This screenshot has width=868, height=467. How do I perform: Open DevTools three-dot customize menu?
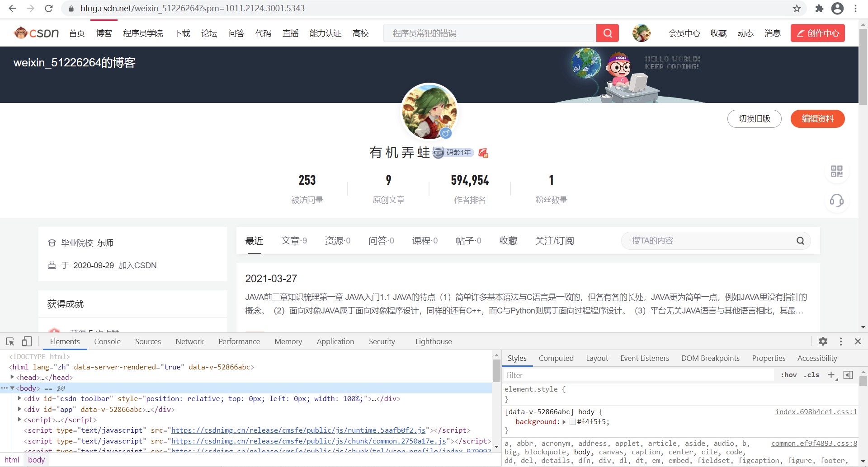(841, 341)
